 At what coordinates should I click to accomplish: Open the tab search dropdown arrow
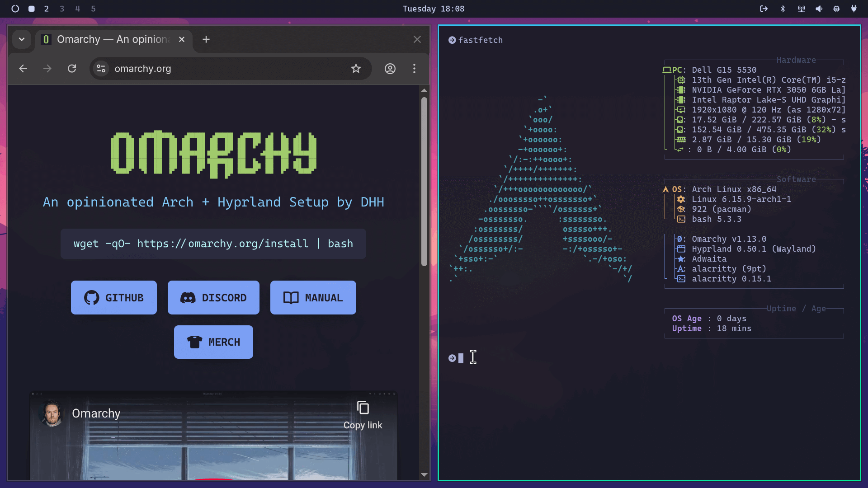[21, 39]
